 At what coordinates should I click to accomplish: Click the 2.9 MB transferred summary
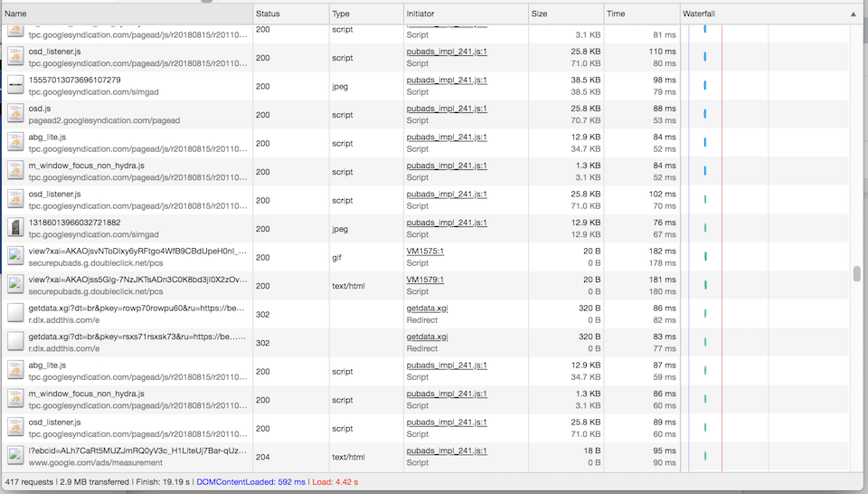click(x=94, y=482)
